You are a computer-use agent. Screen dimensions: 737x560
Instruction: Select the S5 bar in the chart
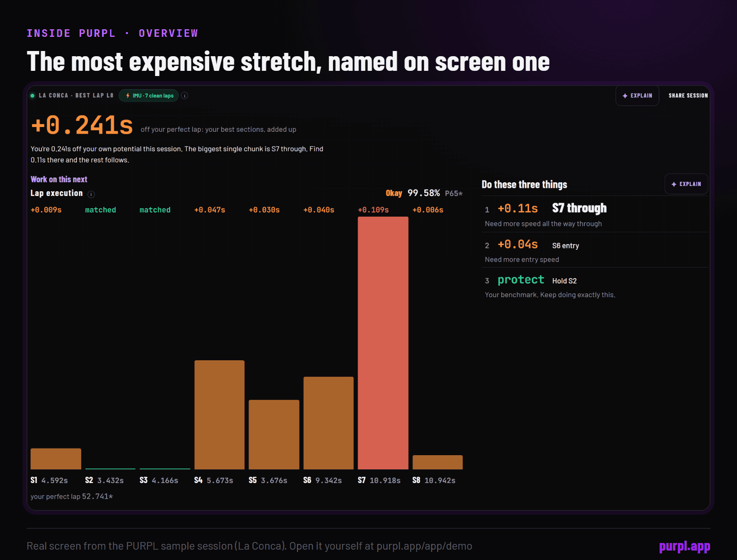tap(274, 434)
